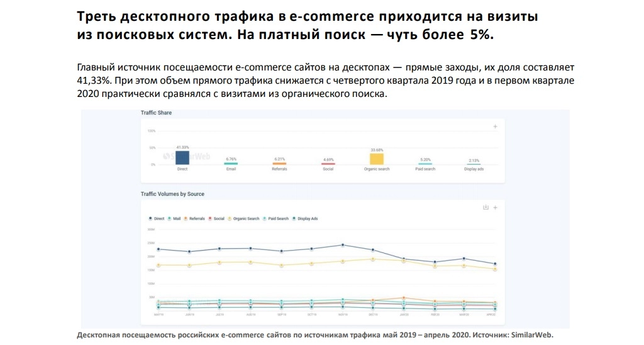This screenshot has height=345, width=644.
Task: Click the download icon in Traffic Volumes panel
Action: point(486,207)
